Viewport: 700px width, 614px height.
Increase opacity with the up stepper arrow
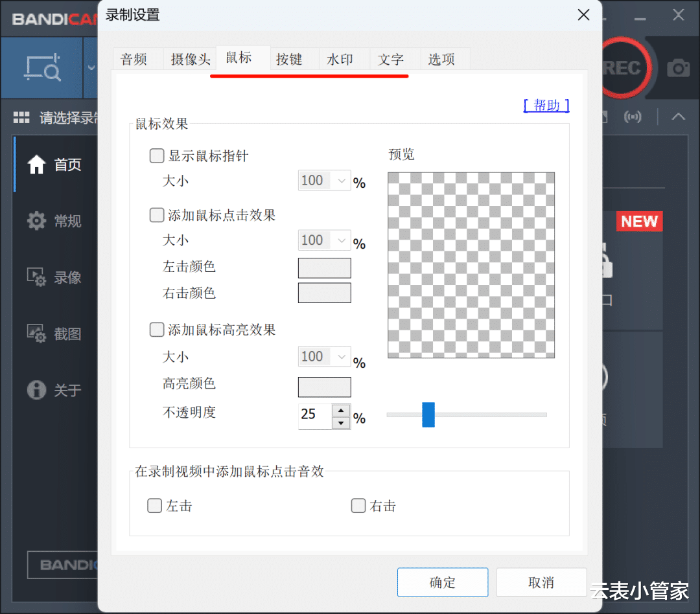pos(341,410)
